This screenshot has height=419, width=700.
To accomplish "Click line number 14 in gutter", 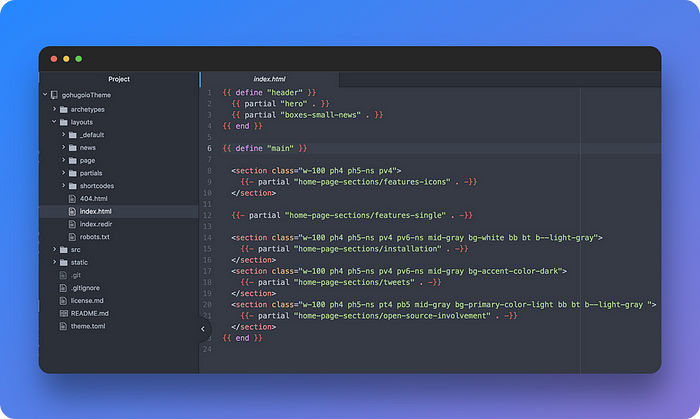I will click(x=207, y=237).
